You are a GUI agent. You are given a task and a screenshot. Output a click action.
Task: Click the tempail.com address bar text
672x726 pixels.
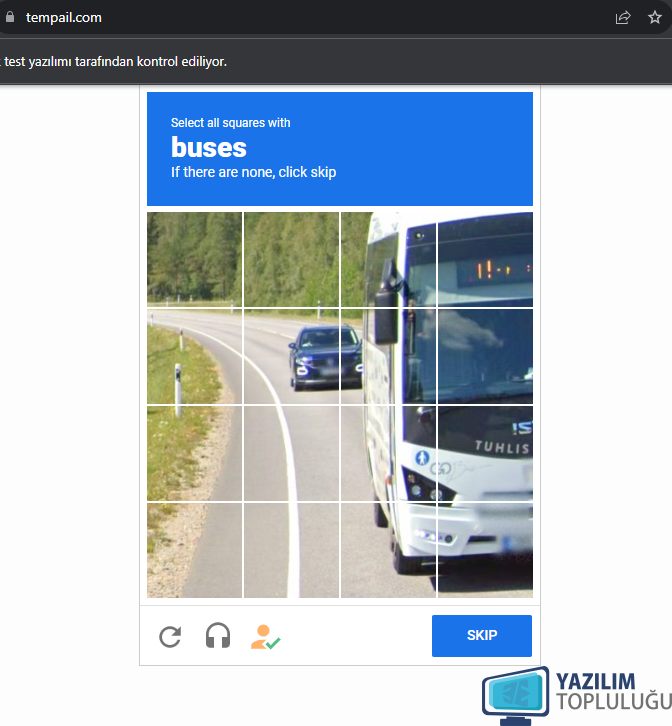[63, 18]
